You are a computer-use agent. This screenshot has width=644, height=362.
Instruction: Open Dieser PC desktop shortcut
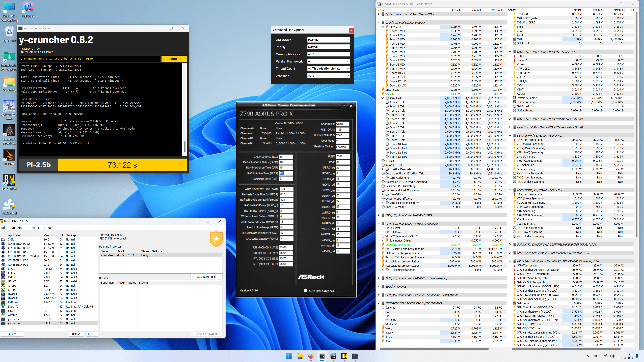click(9, 12)
